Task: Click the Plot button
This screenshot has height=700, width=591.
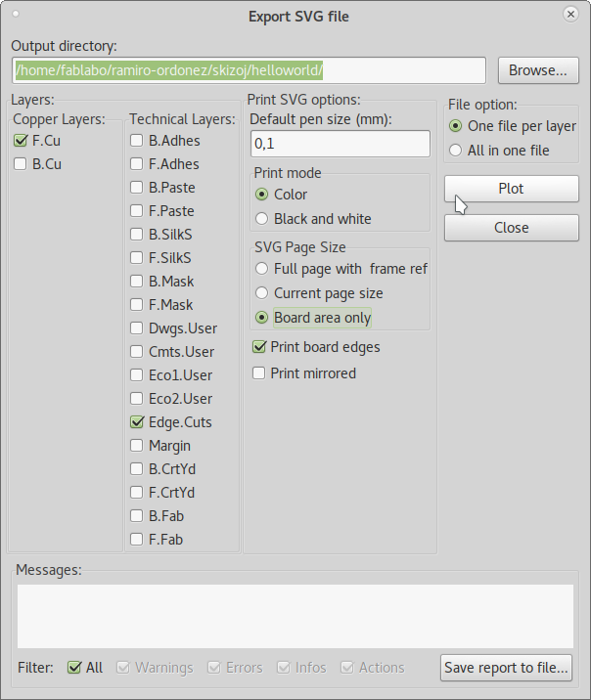Action: tap(512, 189)
